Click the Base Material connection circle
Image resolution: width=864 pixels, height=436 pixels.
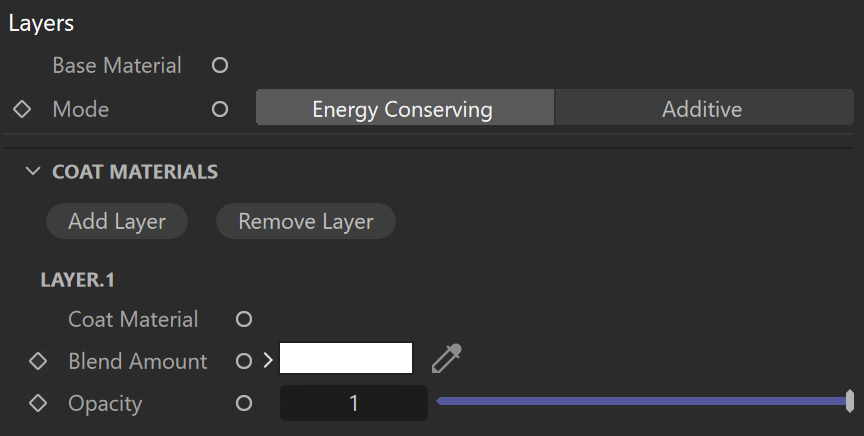220,66
